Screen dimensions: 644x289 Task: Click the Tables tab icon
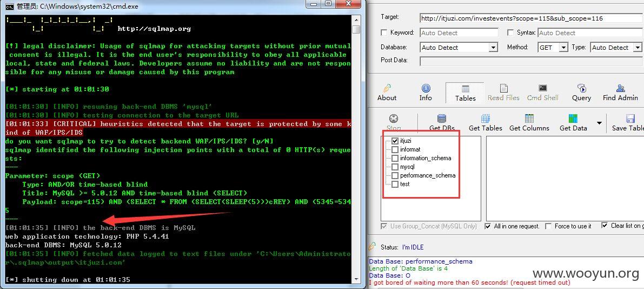[466, 89]
